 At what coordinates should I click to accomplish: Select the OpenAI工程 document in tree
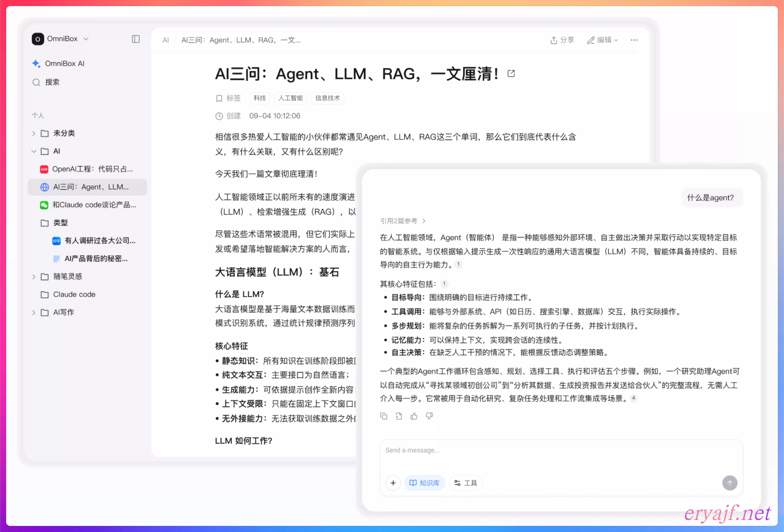pyautogui.click(x=92, y=169)
